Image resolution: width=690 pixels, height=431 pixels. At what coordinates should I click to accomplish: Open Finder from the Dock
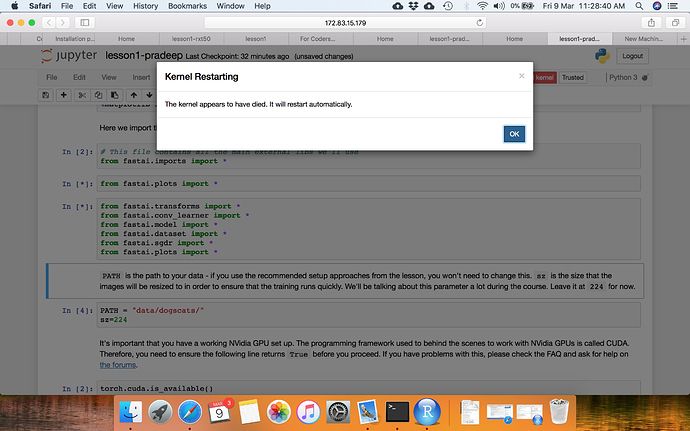click(x=131, y=412)
